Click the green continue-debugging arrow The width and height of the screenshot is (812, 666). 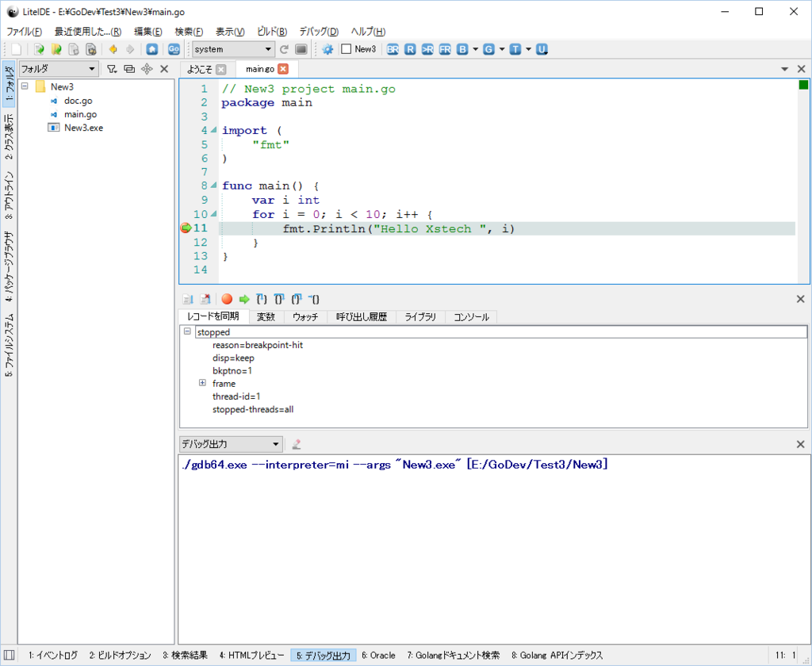244,299
